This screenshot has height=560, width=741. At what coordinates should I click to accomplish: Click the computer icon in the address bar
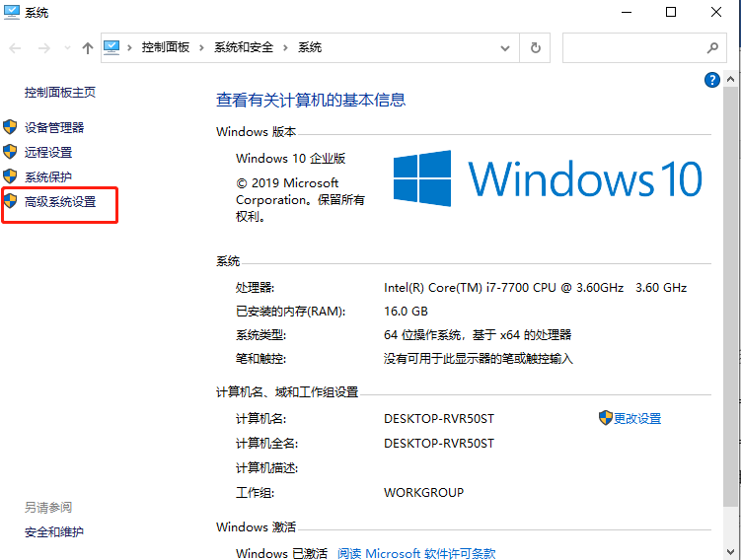point(111,47)
